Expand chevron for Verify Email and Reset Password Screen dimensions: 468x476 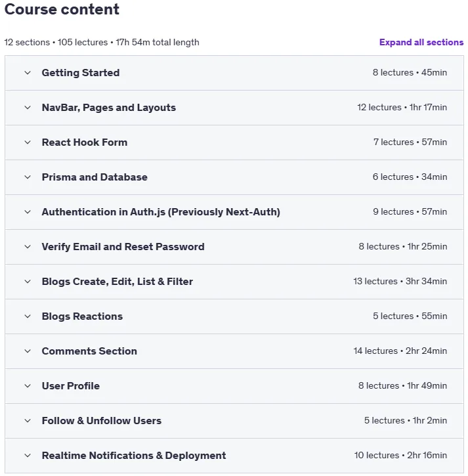coord(28,247)
